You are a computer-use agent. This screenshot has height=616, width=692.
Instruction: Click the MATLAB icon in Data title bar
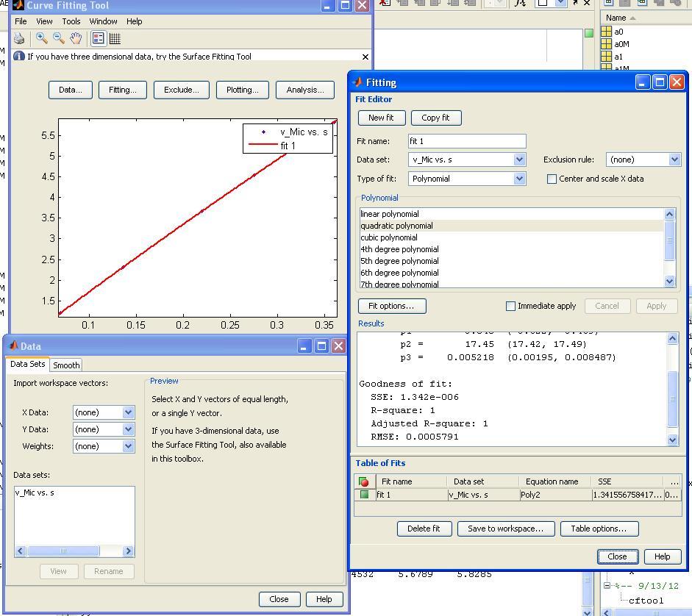(x=13, y=346)
